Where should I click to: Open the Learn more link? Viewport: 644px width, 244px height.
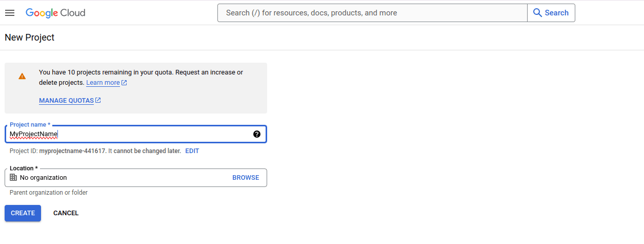(x=103, y=83)
